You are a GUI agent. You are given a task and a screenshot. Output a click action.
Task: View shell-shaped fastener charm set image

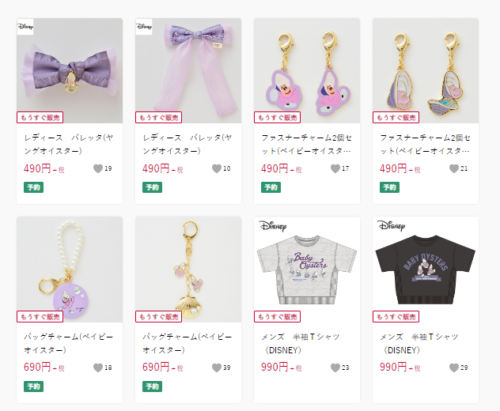pyautogui.click(x=426, y=71)
